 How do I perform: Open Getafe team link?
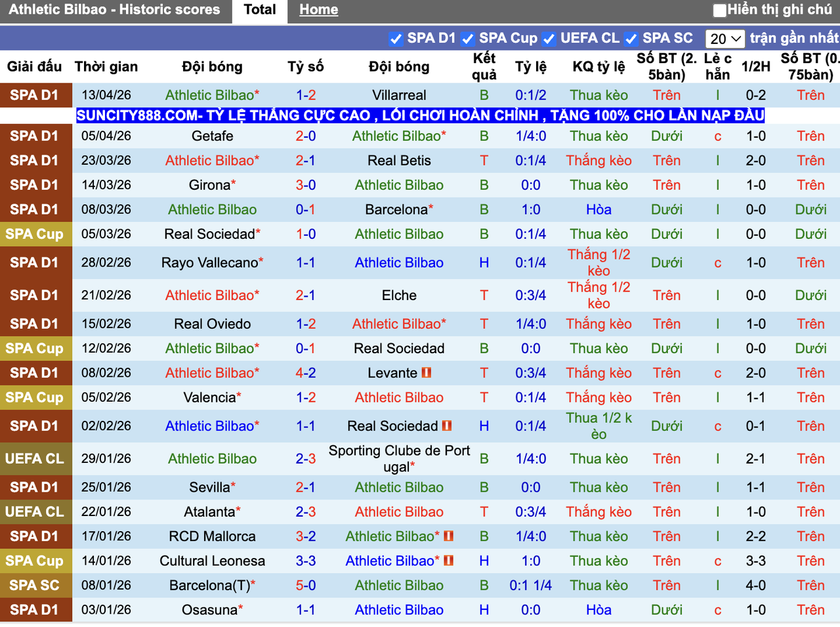[213, 136]
